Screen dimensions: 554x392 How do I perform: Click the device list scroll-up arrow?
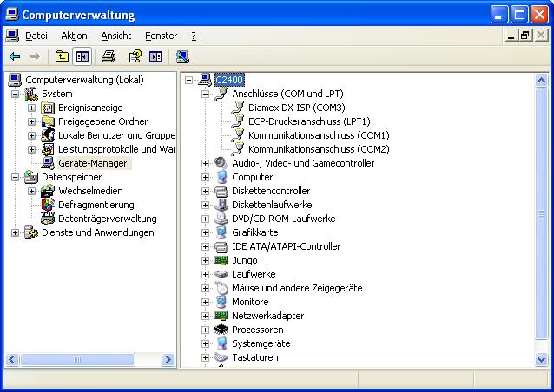tap(541, 80)
